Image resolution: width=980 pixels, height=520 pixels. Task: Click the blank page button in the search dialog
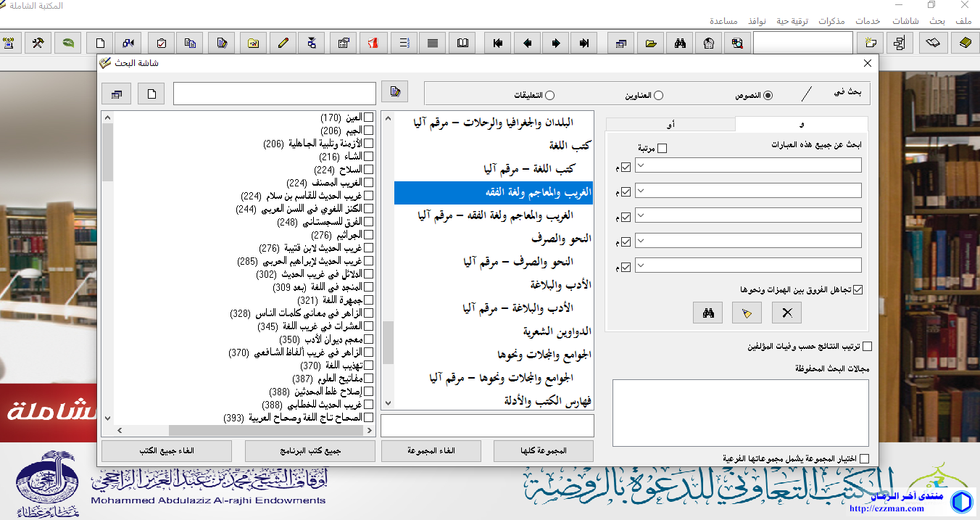coord(151,94)
